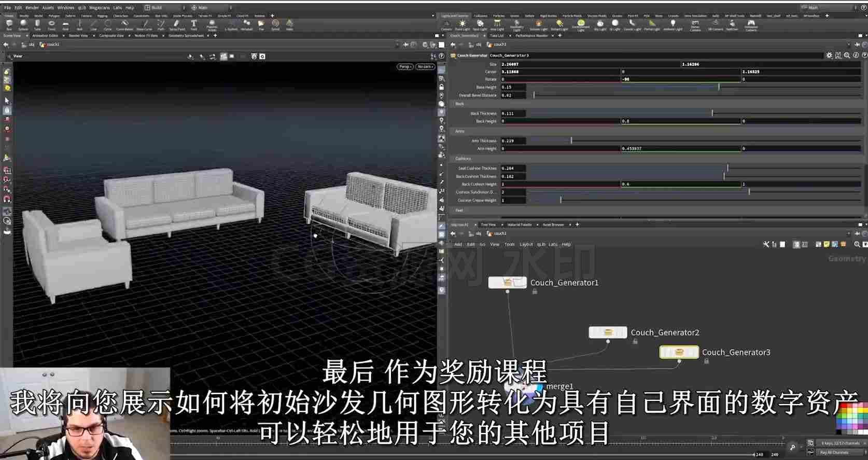Click magnifier search icon in parameter pane

point(847,55)
